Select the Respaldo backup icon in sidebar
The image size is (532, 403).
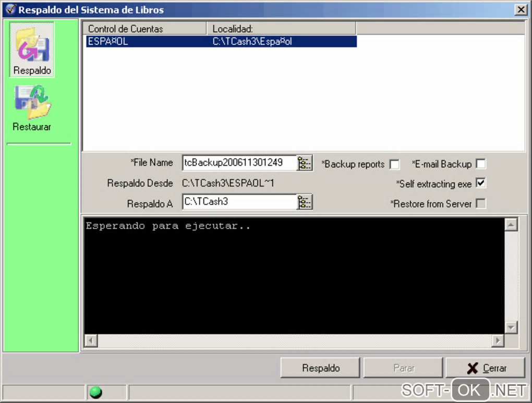coord(32,50)
